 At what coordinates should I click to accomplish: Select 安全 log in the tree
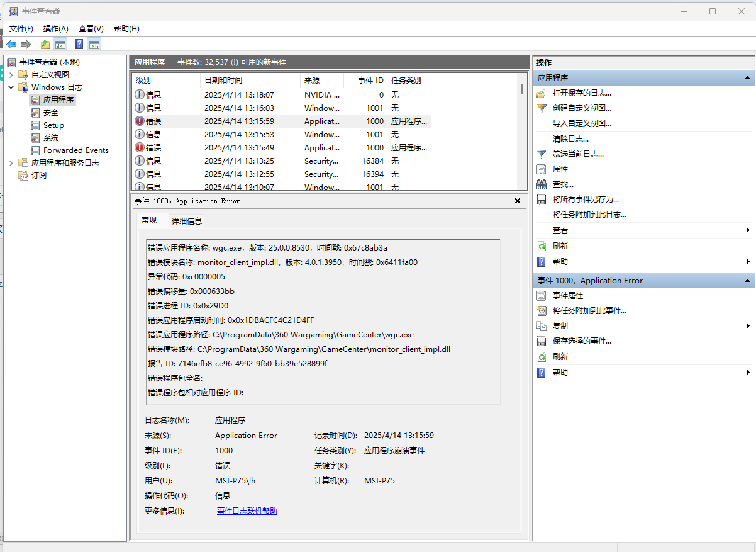[x=51, y=112]
